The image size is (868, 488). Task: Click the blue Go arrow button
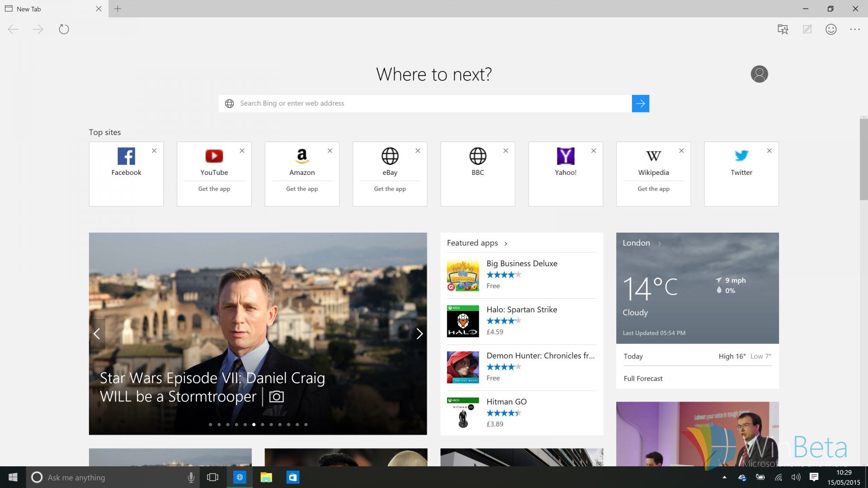pos(640,103)
